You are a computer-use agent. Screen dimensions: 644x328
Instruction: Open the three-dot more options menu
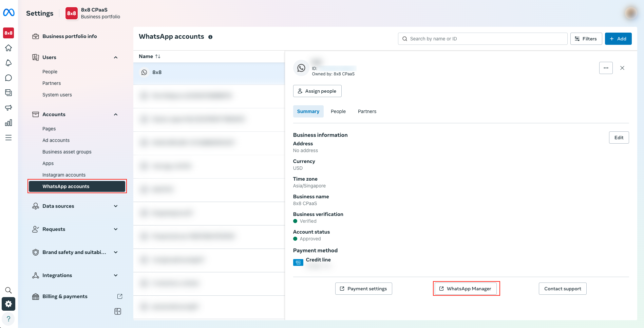(606, 68)
